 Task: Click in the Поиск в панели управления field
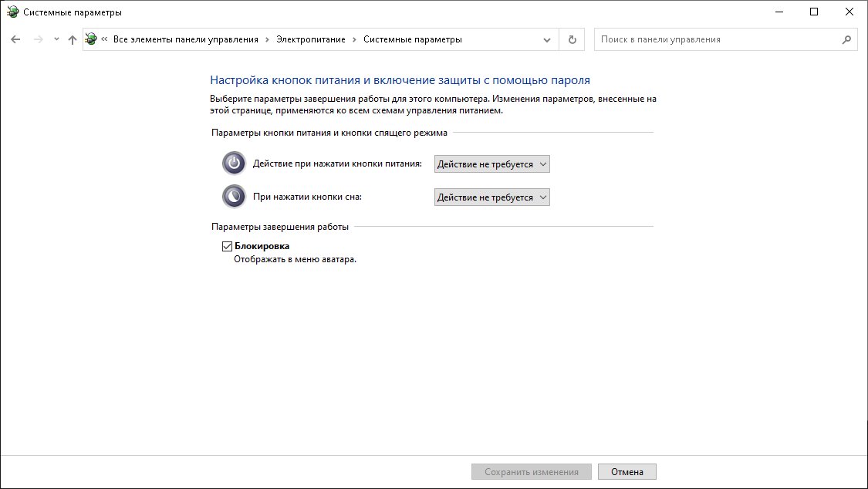718,39
